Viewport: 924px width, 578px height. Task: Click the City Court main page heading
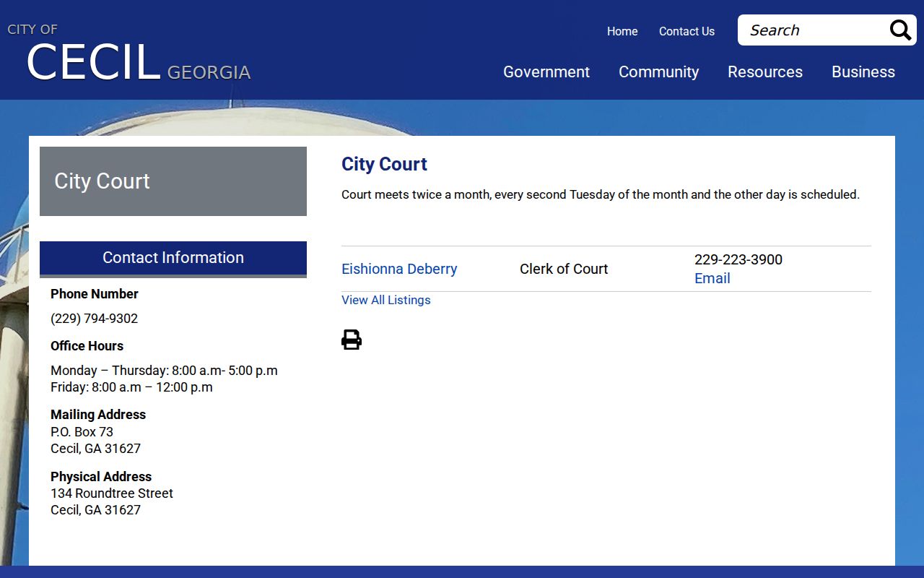point(384,164)
